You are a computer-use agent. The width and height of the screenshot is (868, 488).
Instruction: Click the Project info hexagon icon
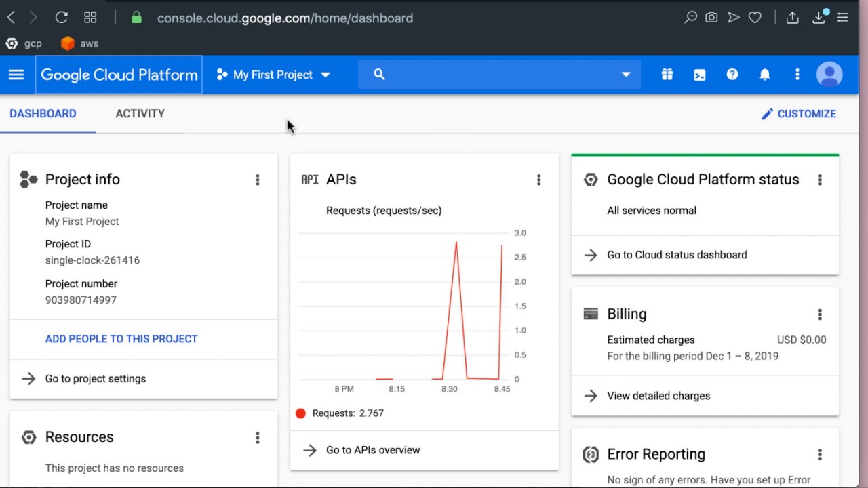tap(28, 180)
